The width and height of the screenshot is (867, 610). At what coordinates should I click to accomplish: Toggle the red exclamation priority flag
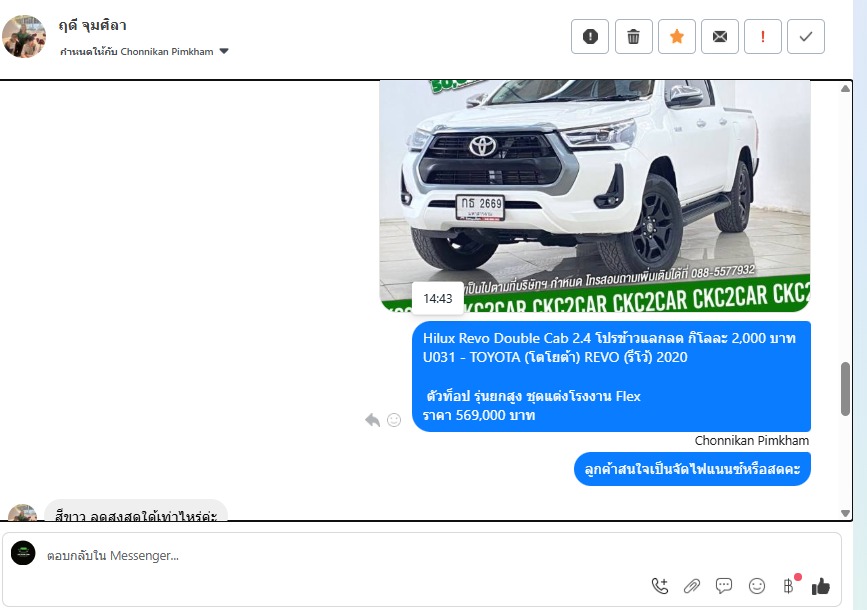[x=763, y=37]
